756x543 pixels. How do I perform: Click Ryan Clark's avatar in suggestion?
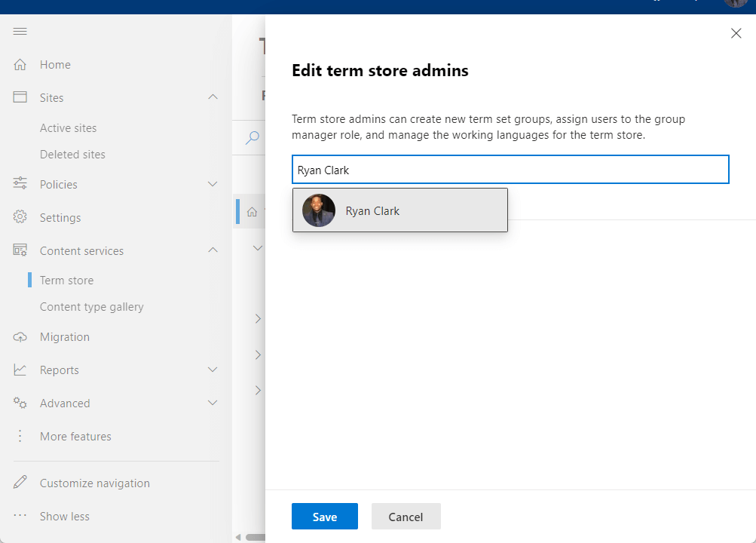319,210
